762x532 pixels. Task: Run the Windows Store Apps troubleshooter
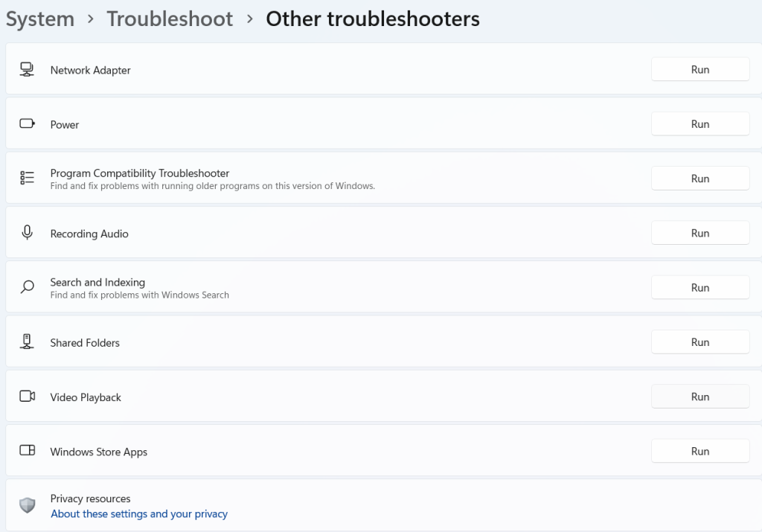[700, 452]
